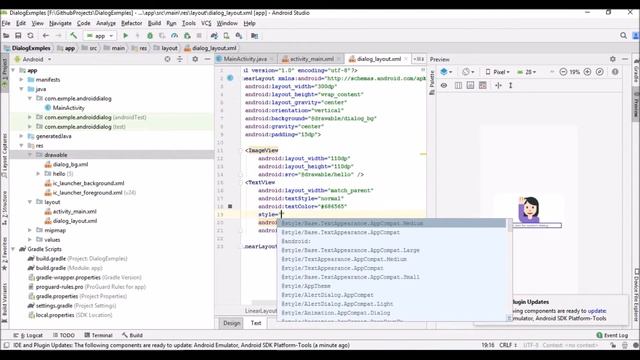Image resolution: width=640 pixels, height=360 pixels.
Task: Click the Make Project hammer icon
Action: [x=73, y=36]
